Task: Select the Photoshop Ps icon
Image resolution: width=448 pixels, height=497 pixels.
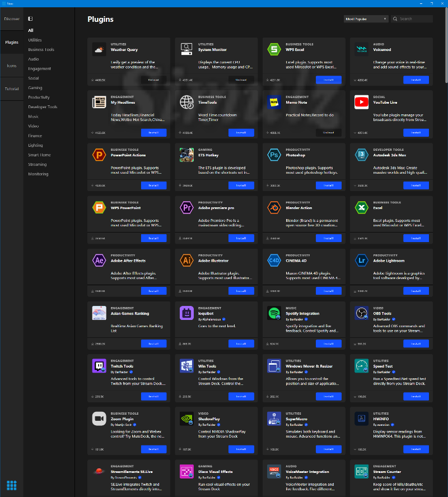Action: 274,155
